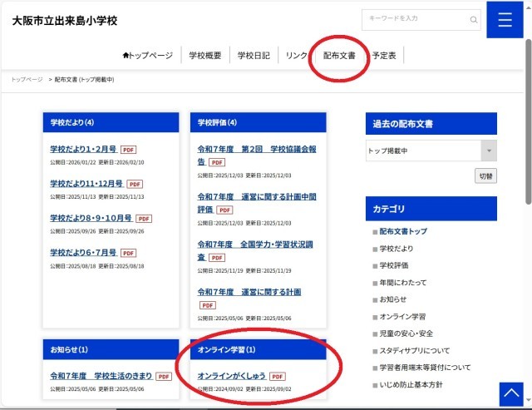This screenshot has width=532, height=410.
Task: Select いじめ防止基本方針 category link
Action: [x=411, y=385]
